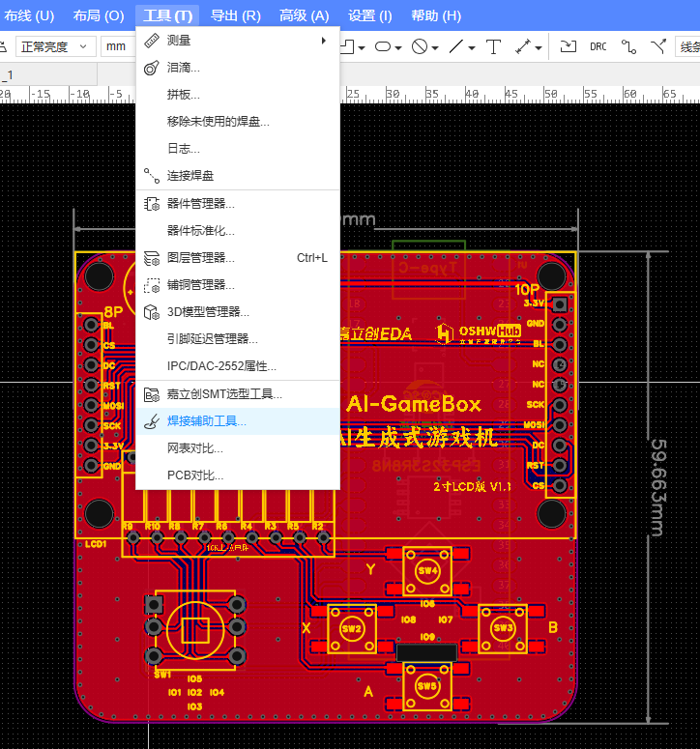Open the 高级 (A) menu
The height and width of the screenshot is (749, 700).
[x=304, y=15]
